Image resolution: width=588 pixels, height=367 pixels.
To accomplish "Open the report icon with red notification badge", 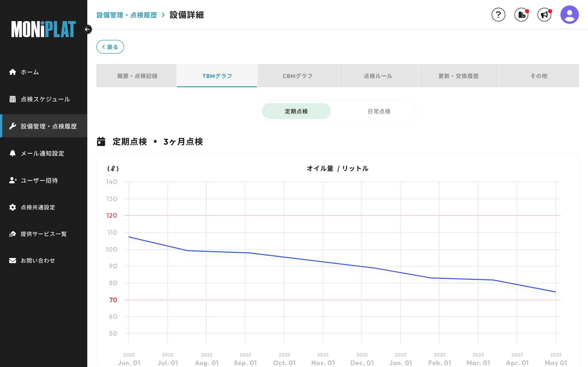I will (521, 14).
